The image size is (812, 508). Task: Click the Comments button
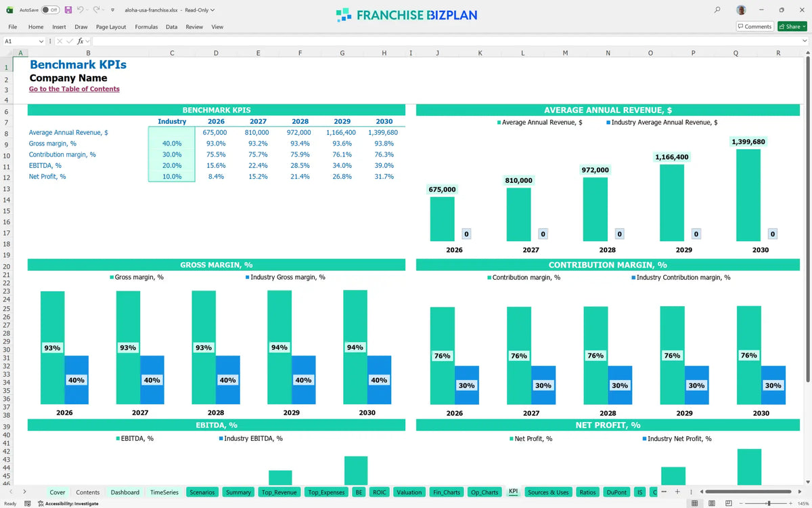click(754, 26)
